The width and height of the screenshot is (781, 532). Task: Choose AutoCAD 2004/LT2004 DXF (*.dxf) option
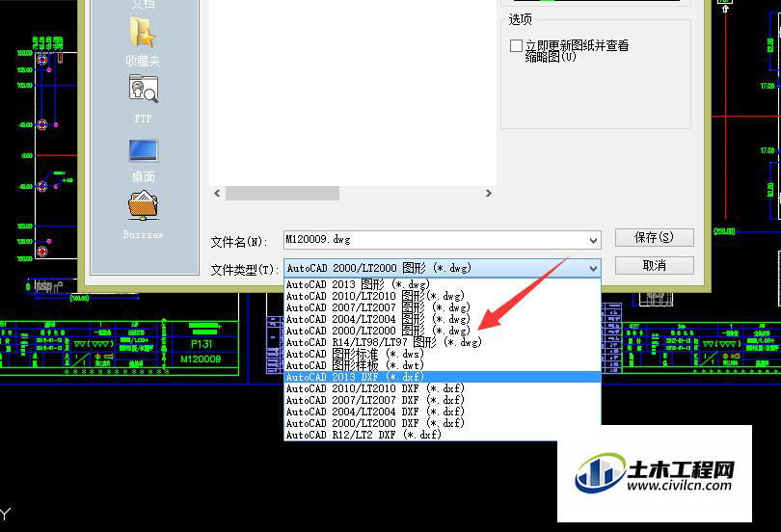(x=443, y=412)
